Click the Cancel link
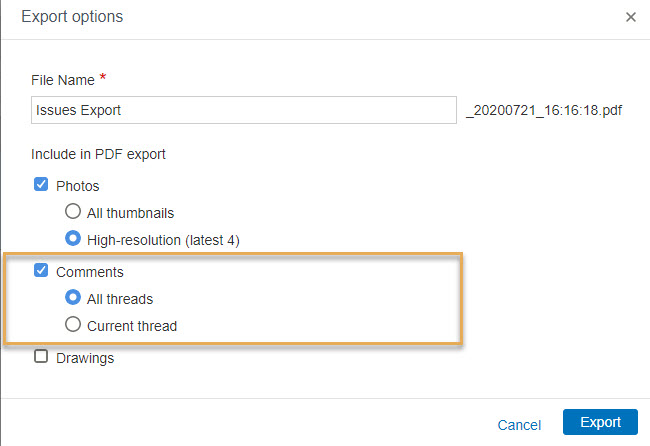 tap(519, 424)
